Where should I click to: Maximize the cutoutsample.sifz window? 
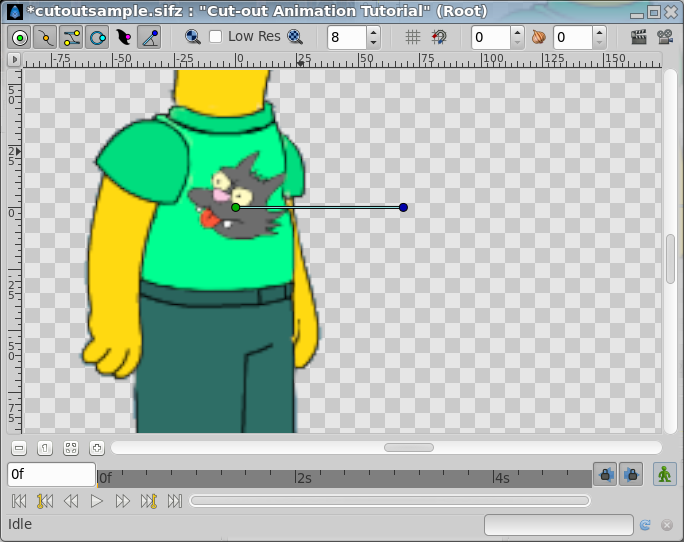[653, 12]
